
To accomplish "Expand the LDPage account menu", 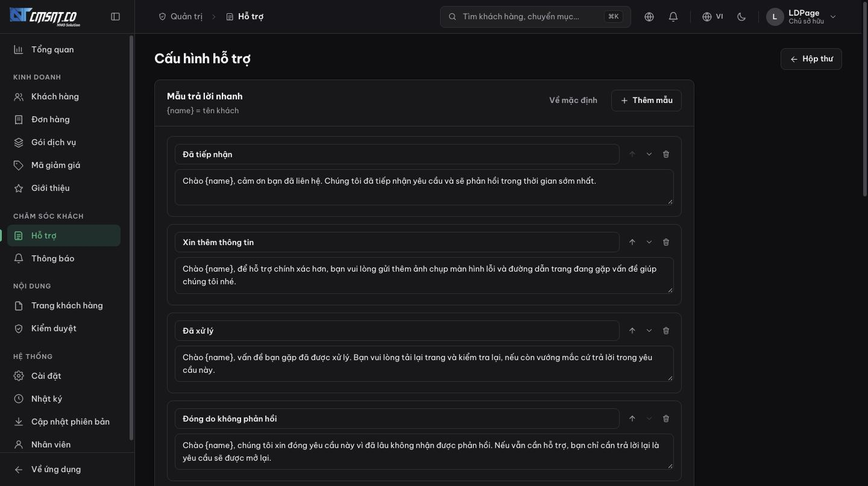I will click(802, 17).
